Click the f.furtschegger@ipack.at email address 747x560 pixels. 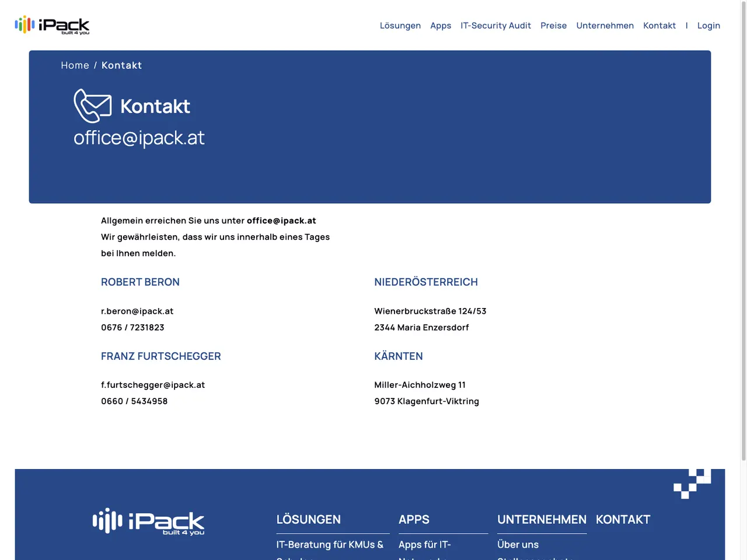click(153, 385)
